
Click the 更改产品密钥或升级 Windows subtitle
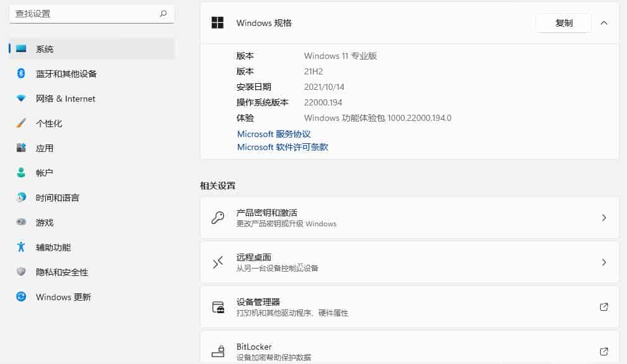pyautogui.click(x=286, y=224)
